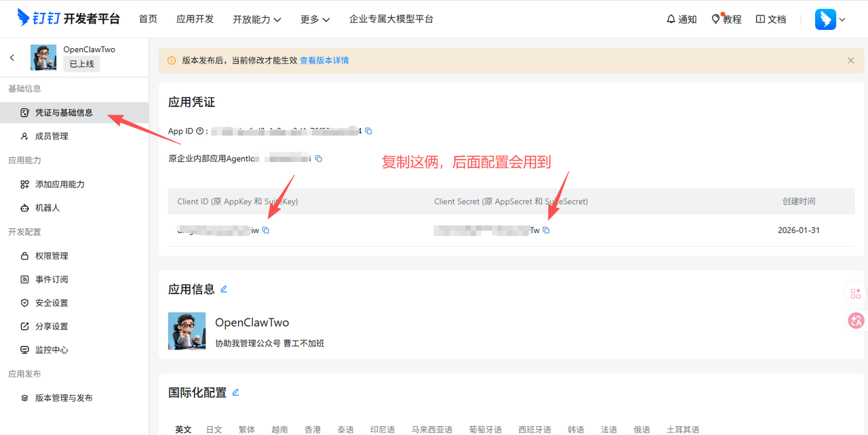
Task: Copy the AgentId value
Action: point(319,159)
